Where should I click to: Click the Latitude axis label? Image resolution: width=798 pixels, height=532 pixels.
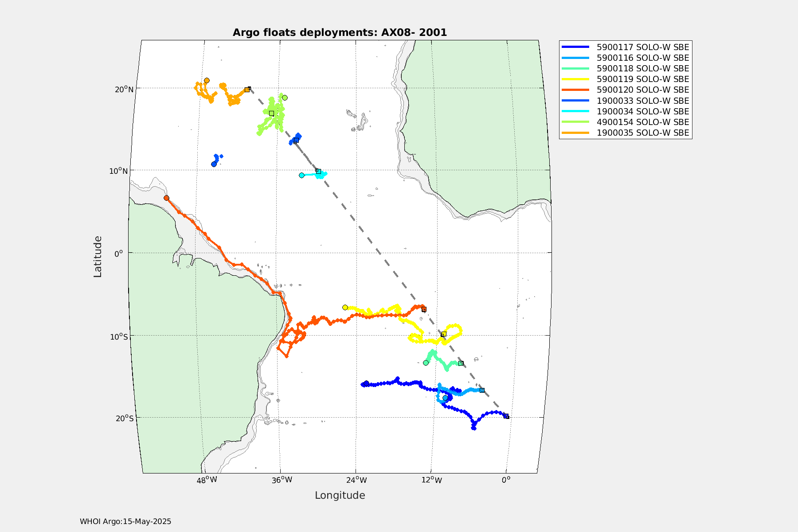click(x=98, y=257)
